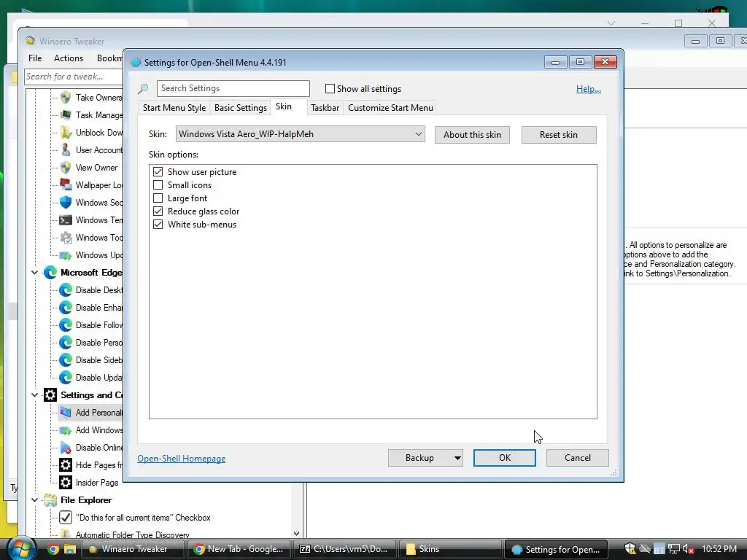
Task: Switch to Taskbar tab
Action: (x=325, y=108)
